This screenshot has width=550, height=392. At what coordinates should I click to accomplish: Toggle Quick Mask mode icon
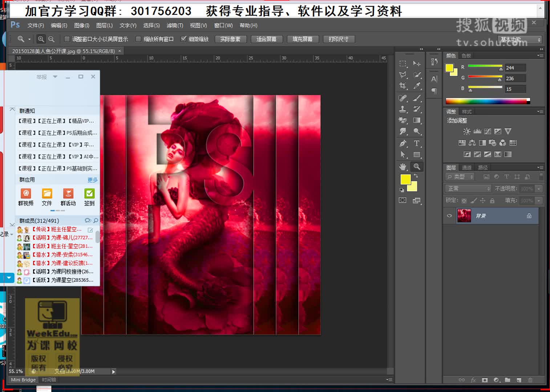pos(403,200)
